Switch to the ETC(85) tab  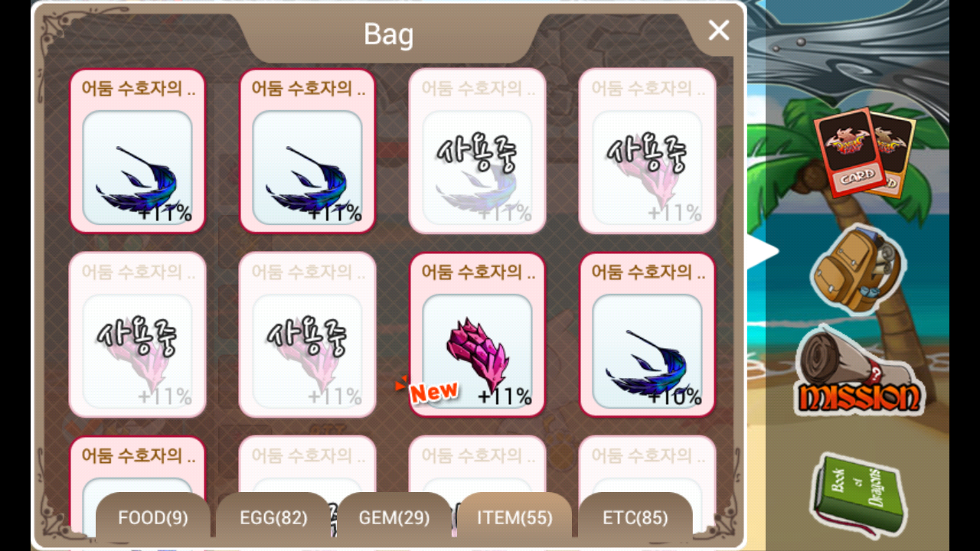[635, 517]
